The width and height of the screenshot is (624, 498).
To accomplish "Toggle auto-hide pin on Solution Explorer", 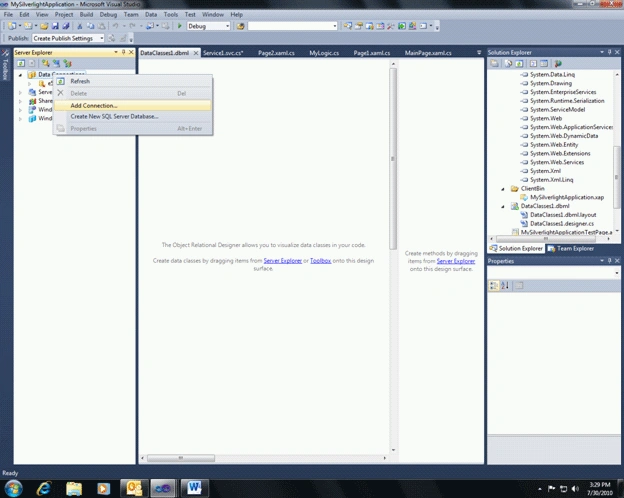I will (609, 52).
